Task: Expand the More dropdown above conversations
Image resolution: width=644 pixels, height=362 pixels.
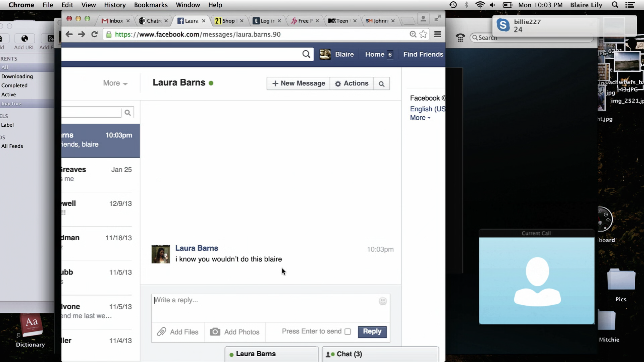Action: (115, 83)
